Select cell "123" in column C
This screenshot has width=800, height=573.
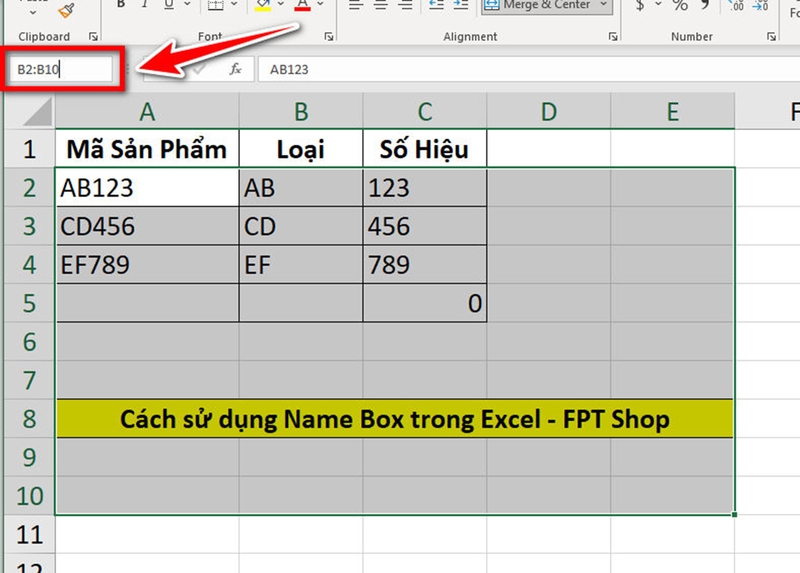[425, 187]
